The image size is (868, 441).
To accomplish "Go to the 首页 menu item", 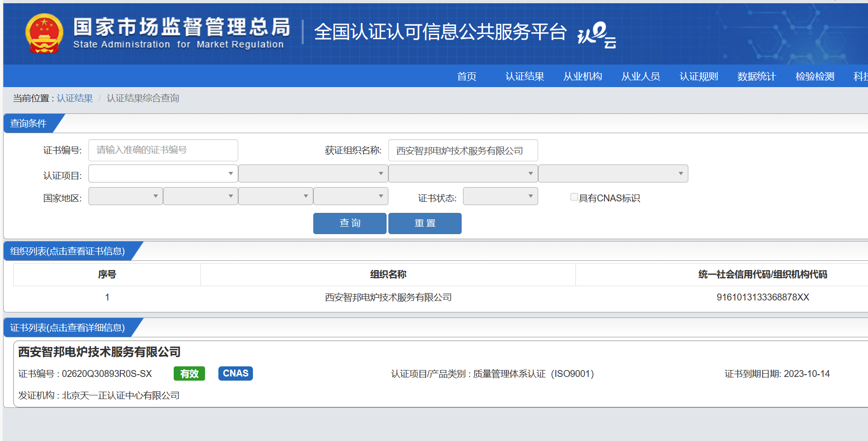I will click(x=467, y=76).
